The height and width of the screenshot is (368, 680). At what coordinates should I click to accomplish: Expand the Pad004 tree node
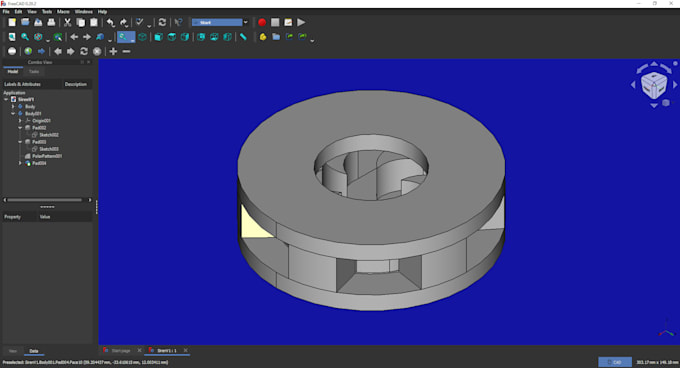pos(20,163)
